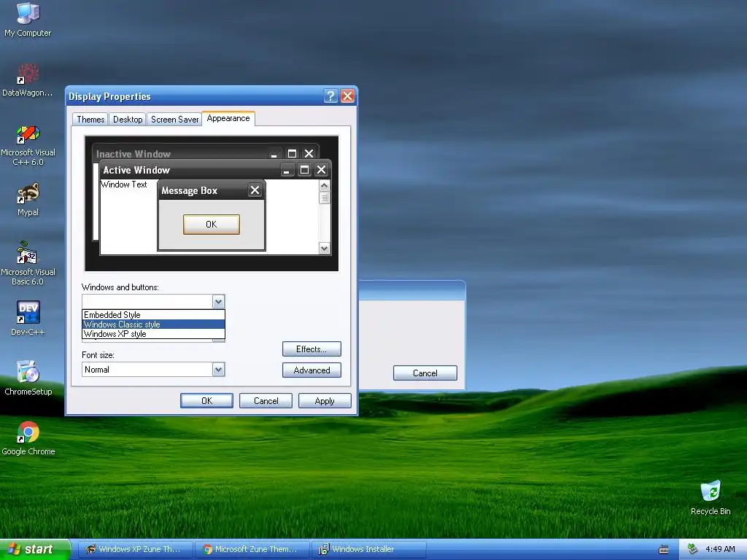The height and width of the screenshot is (560, 747).
Task: Select the ChromeSetup installer icon
Action: (x=28, y=378)
